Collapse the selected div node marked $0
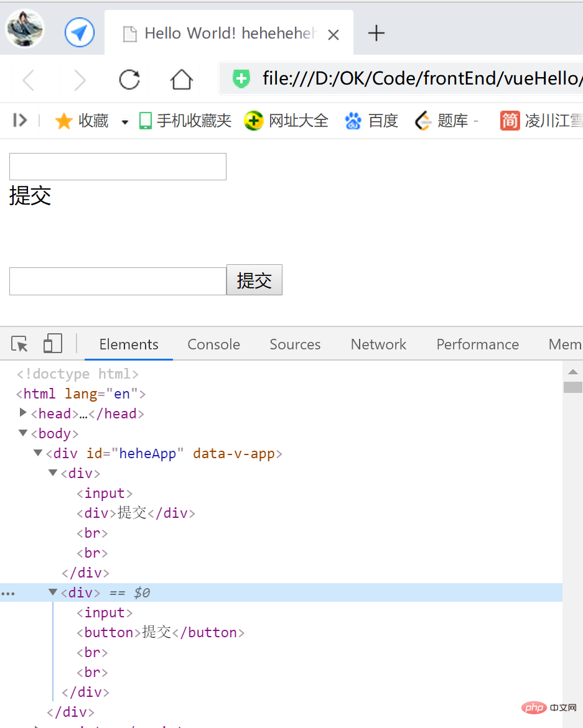Image resolution: width=583 pixels, height=728 pixels. pyautogui.click(x=53, y=592)
